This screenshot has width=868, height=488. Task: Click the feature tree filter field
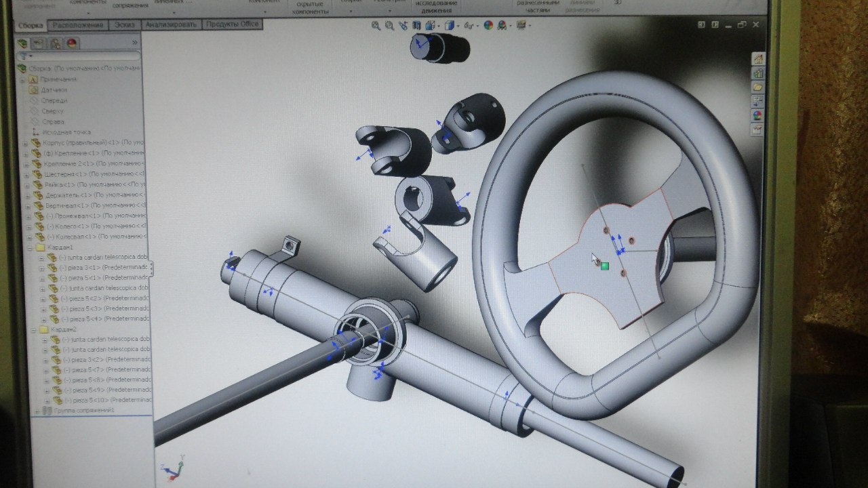[81, 56]
